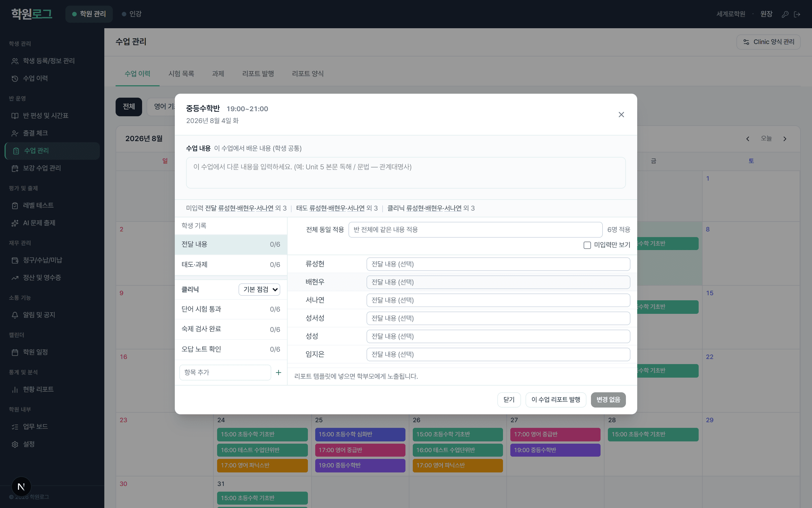Viewport: 812px width, 508px height.
Task: Select the 태도·과제 row
Action: click(231, 265)
